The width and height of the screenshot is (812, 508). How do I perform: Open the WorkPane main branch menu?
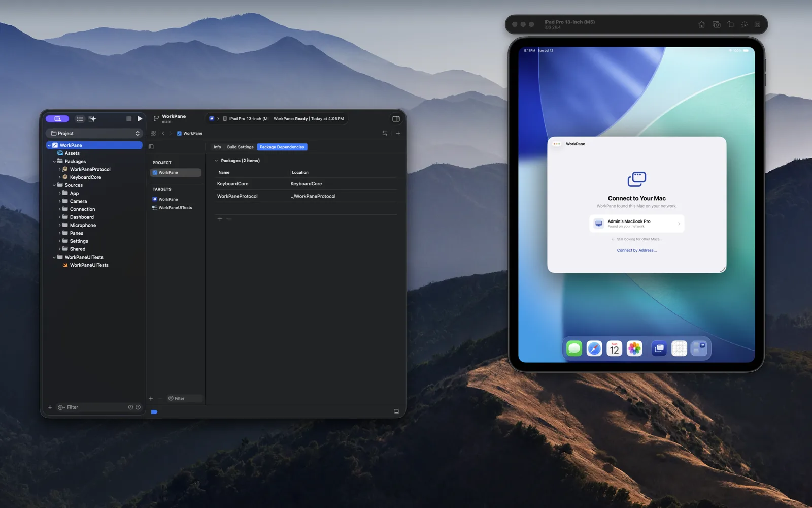pyautogui.click(x=170, y=119)
